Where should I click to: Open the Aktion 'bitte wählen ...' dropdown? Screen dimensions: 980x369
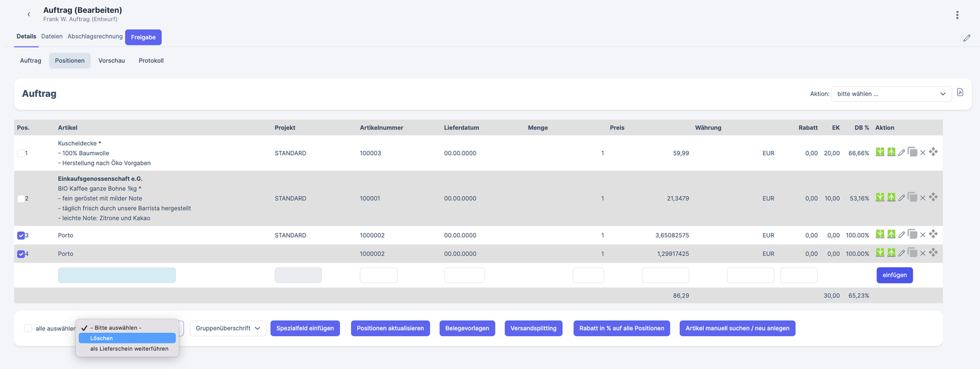click(891, 94)
